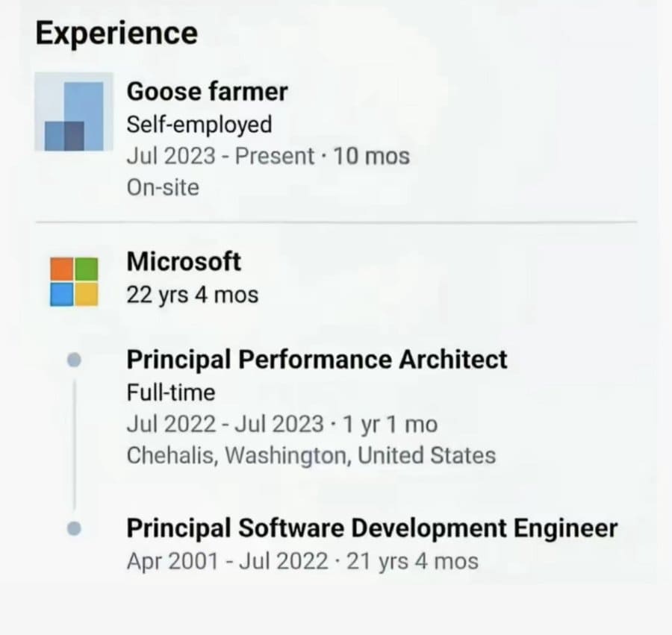The image size is (672, 635).
Task: Click the Jul 2023 - Present date range
Action: (x=220, y=156)
